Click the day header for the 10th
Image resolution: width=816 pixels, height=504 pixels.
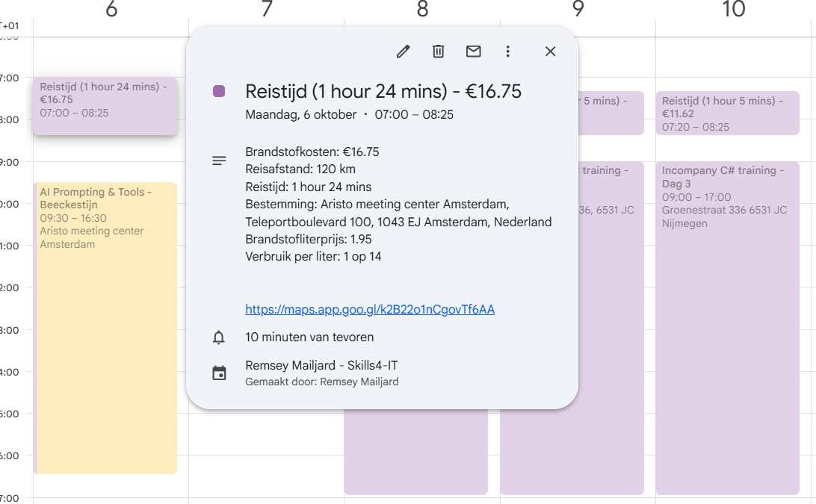coord(734,10)
